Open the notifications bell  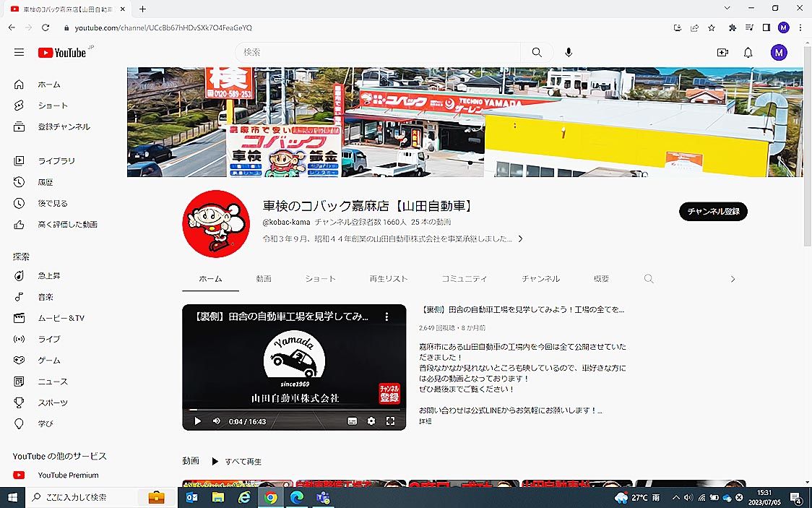[x=748, y=52]
